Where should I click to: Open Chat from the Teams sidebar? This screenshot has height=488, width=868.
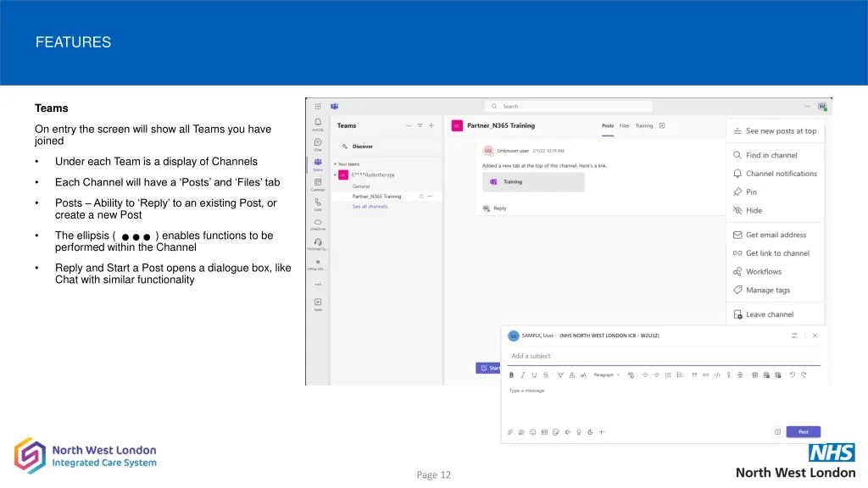tap(318, 144)
